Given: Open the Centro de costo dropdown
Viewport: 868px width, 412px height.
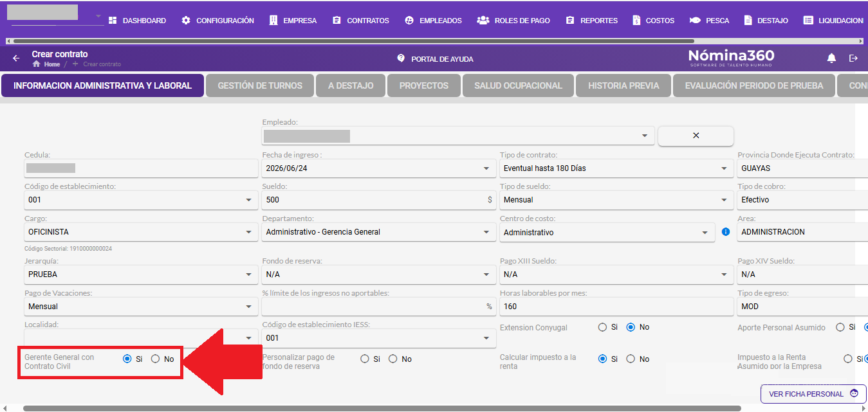Looking at the screenshot, I should coord(607,232).
